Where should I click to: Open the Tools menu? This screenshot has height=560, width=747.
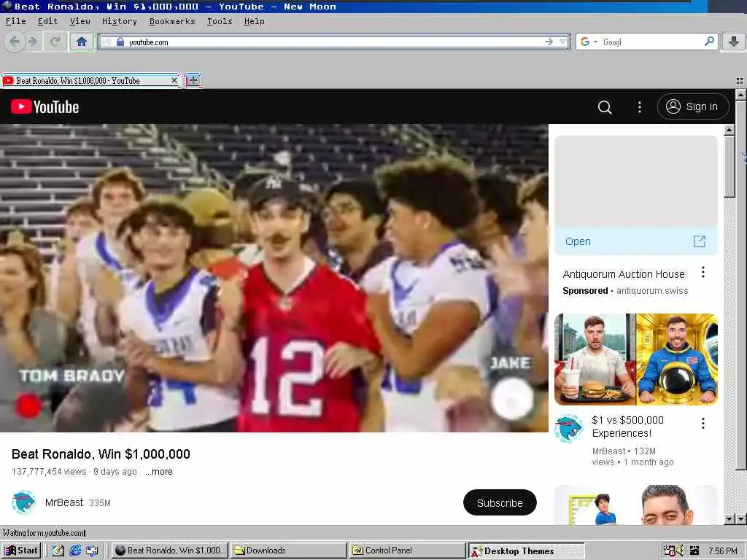(x=220, y=21)
